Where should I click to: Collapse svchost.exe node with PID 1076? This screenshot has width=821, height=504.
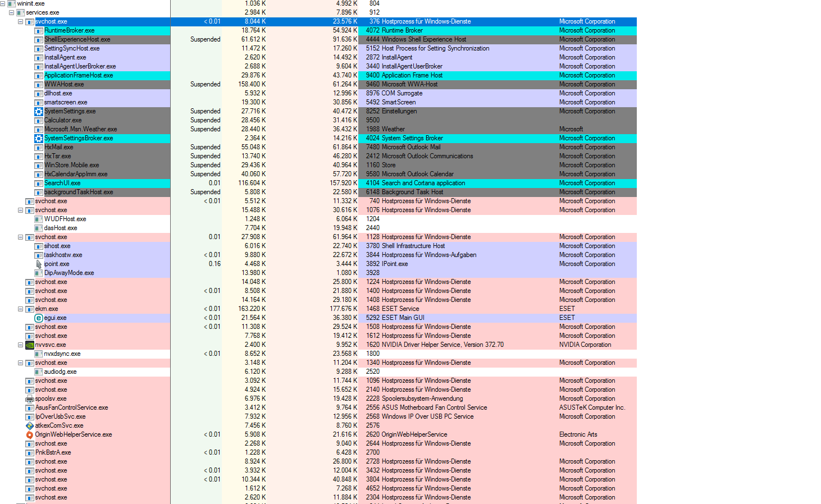point(21,210)
